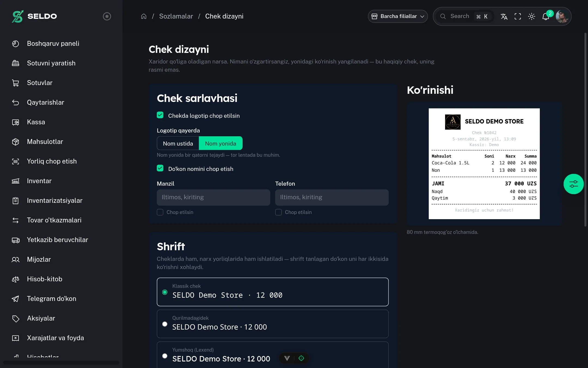588x368 pixels.
Task: Click the 80 mm termoqog'oz o'lchamida caption
Action: (x=442, y=232)
